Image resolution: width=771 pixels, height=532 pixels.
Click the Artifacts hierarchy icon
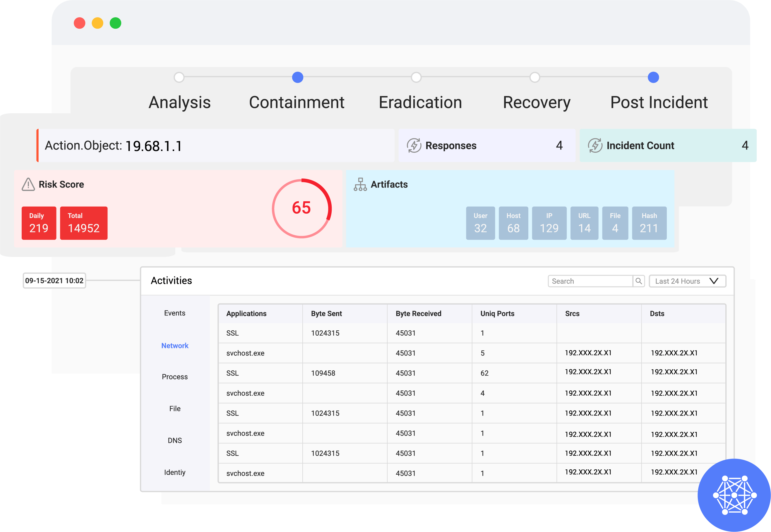coord(361,184)
